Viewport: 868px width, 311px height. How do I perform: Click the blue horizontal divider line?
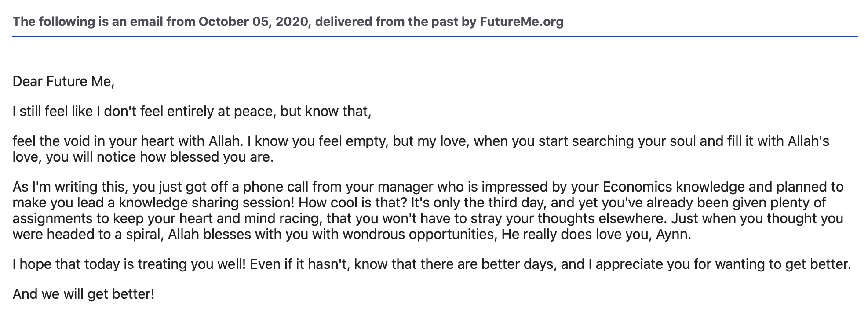point(435,37)
